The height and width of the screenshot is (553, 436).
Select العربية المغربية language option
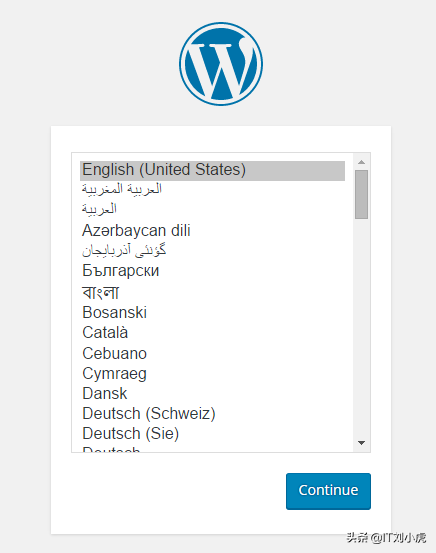212,190
